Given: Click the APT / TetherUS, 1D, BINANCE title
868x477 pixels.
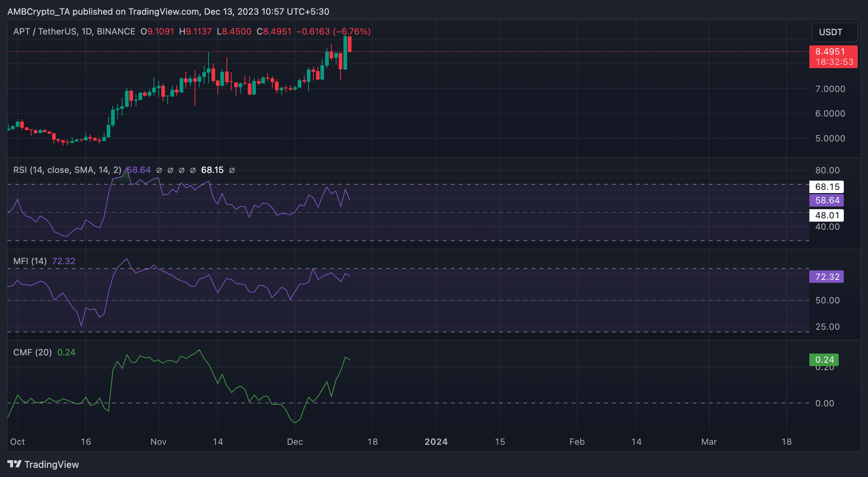Looking at the screenshot, I should click(74, 32).
